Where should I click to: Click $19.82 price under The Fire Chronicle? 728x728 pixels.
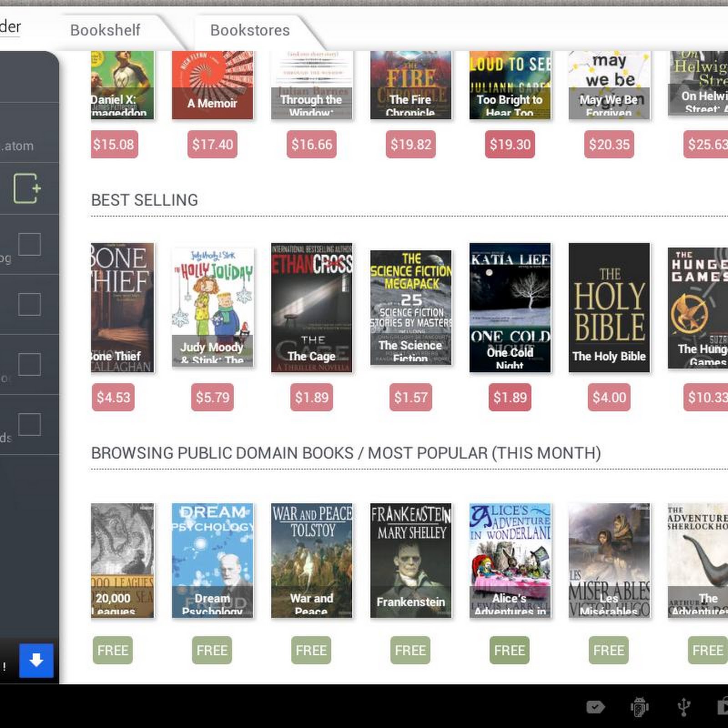[x=411, y=144]
